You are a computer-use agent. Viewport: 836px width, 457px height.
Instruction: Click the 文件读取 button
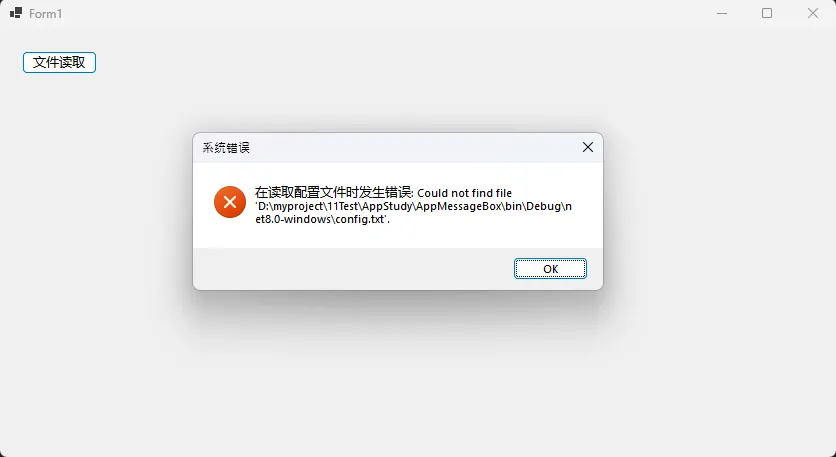pos(59,62)
